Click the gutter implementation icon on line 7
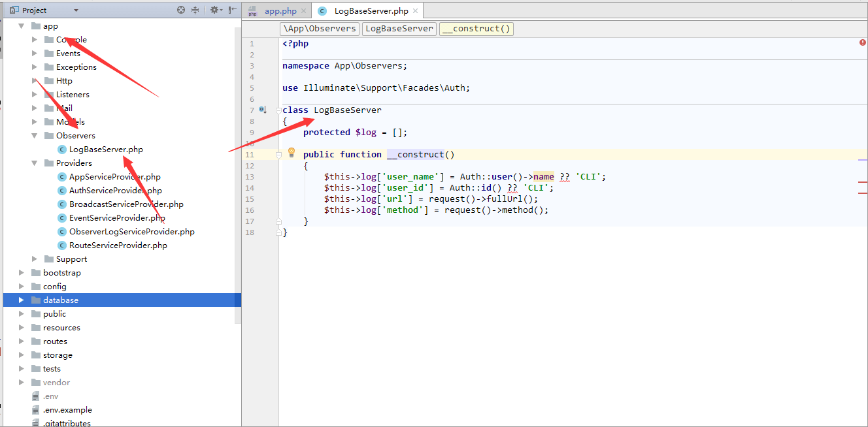The width and height of the screenshot is (868, 427). click(262, 110)
